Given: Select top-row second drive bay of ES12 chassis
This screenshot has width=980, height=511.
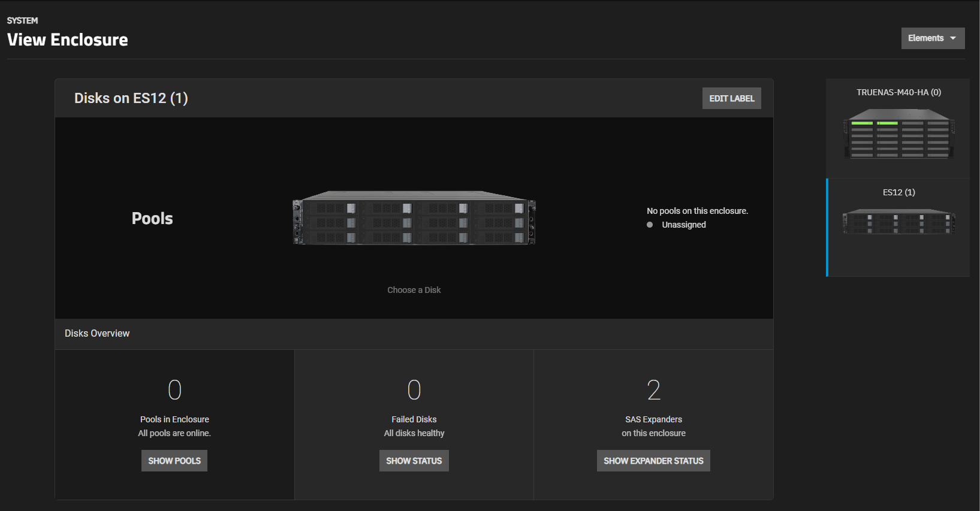Looking at the screenshot, I should [x=387, y=208].
